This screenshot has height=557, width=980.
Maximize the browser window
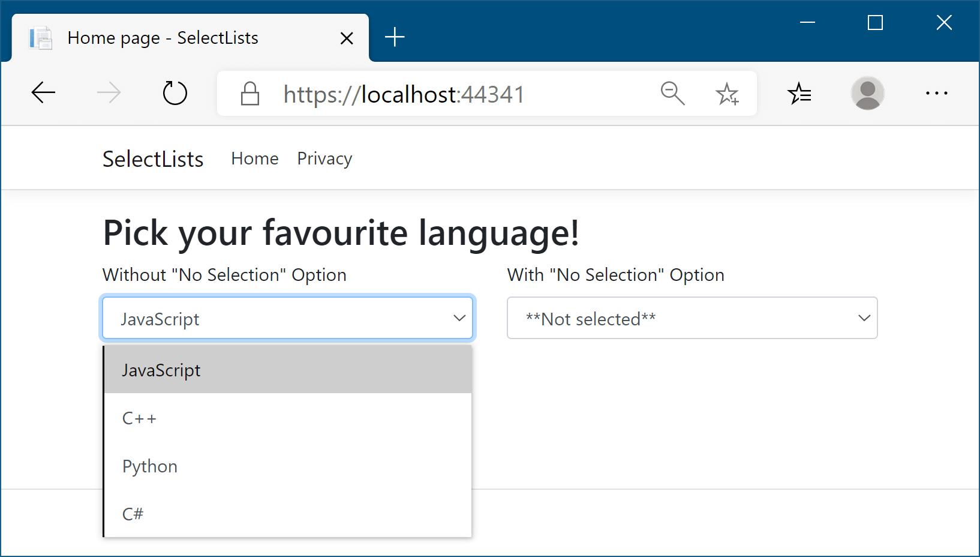[875, 23]
